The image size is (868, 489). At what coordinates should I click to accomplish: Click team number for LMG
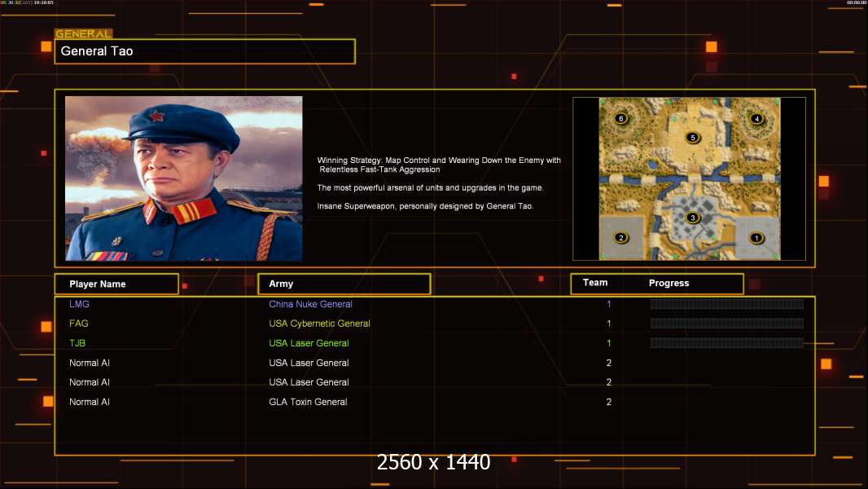pos(609,304)
